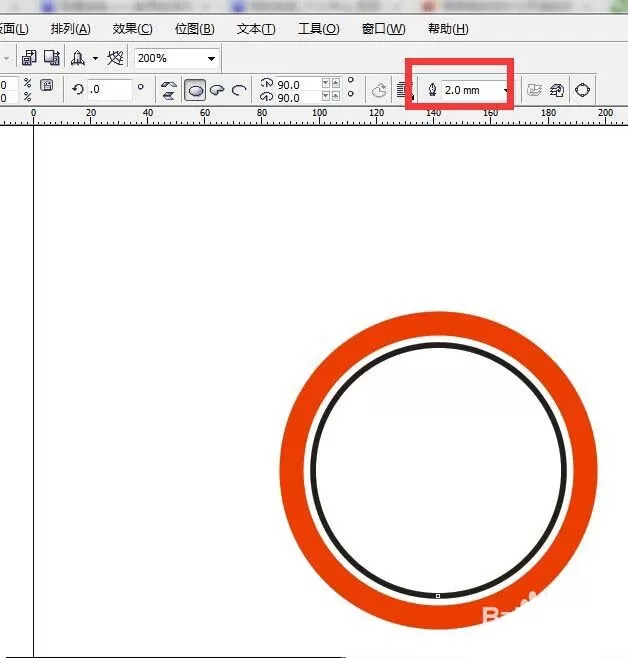Viewport: 628px width, 658px height.
Task: Click the mirror horizontally icon
Action: click(169, 84)
